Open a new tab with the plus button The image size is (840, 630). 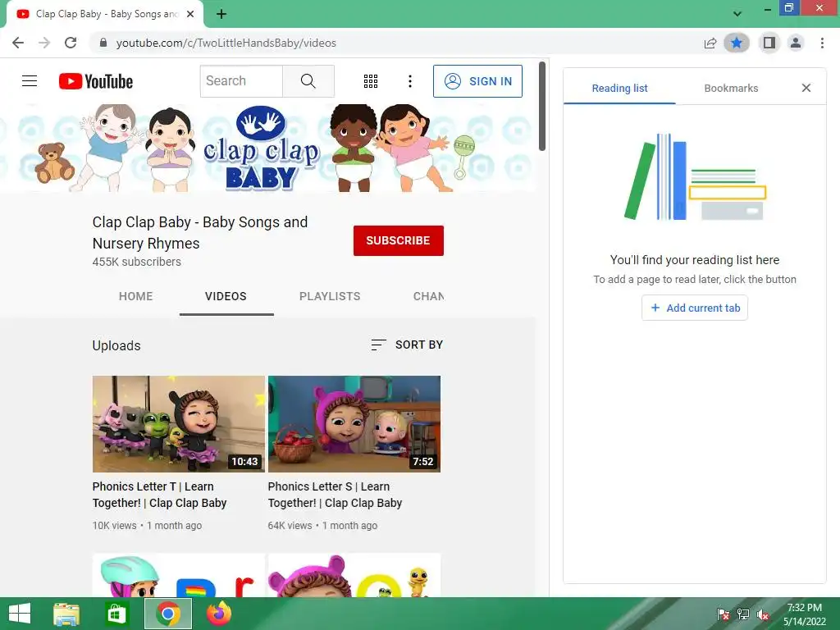click(221, 14)
